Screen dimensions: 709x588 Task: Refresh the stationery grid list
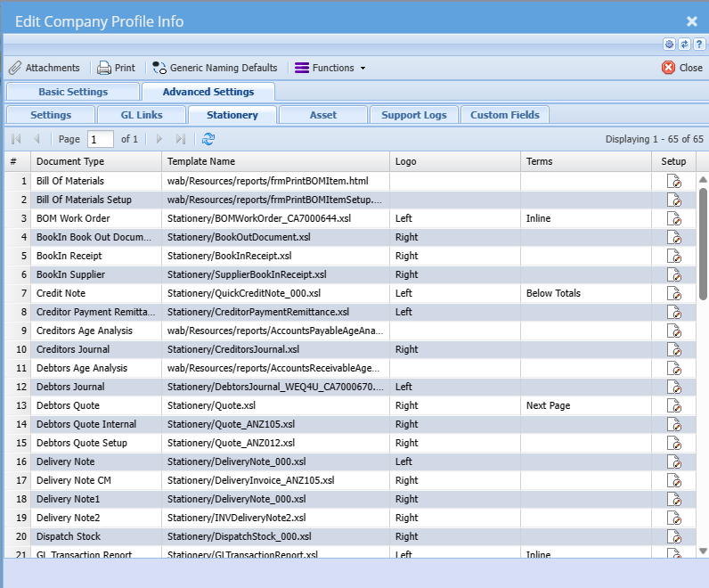click(208, 139)
